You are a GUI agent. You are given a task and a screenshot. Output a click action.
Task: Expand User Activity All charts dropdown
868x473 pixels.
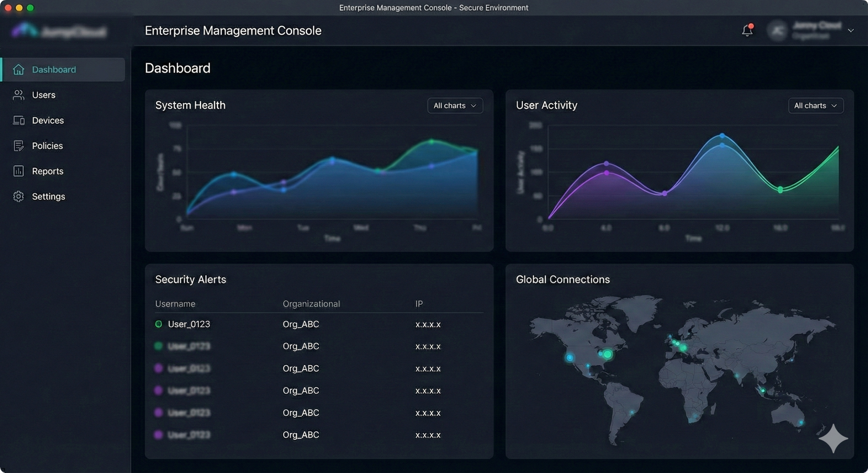(815, 106)
